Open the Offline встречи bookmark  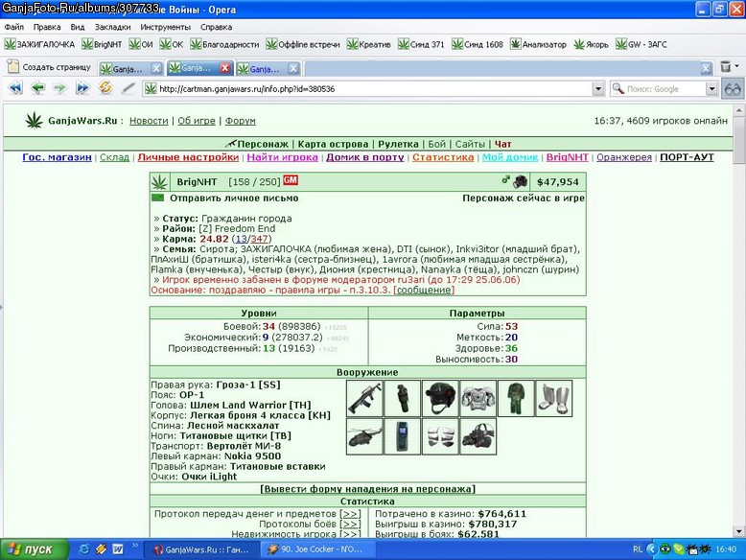(x=303, y=44)
